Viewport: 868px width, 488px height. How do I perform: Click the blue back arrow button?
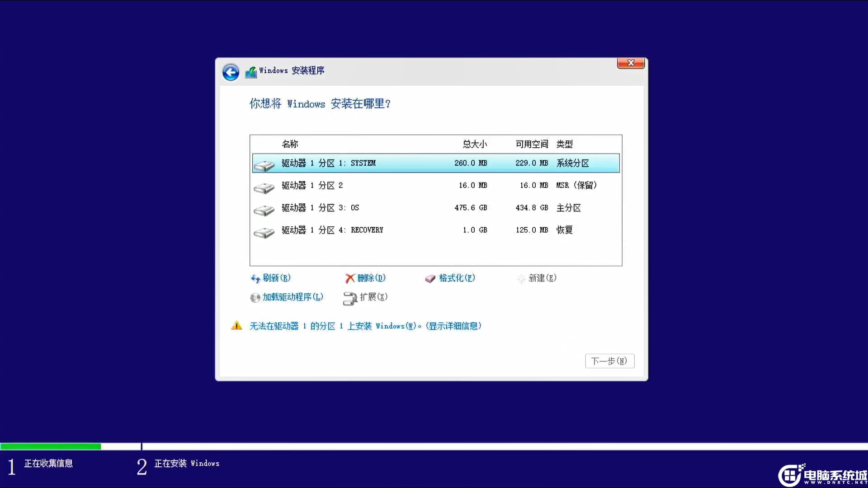[231, 72]
